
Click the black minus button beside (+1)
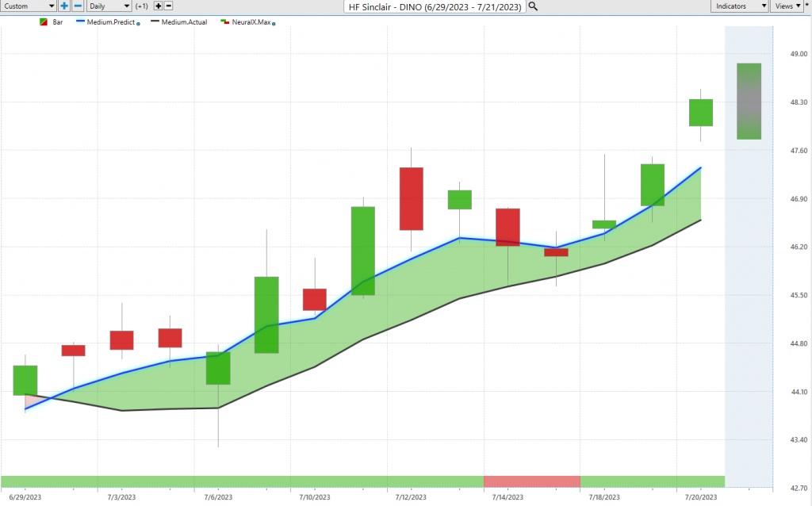click(x=168, y=6)
